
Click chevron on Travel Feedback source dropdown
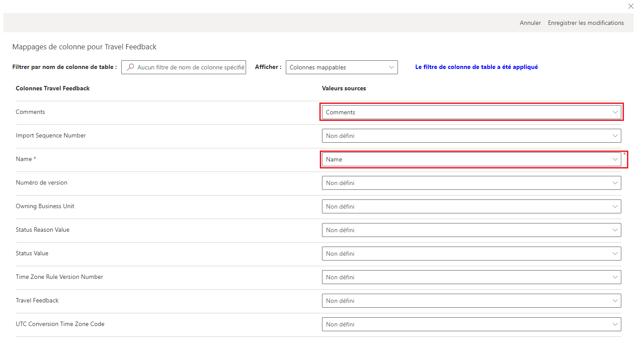point(615,301)
